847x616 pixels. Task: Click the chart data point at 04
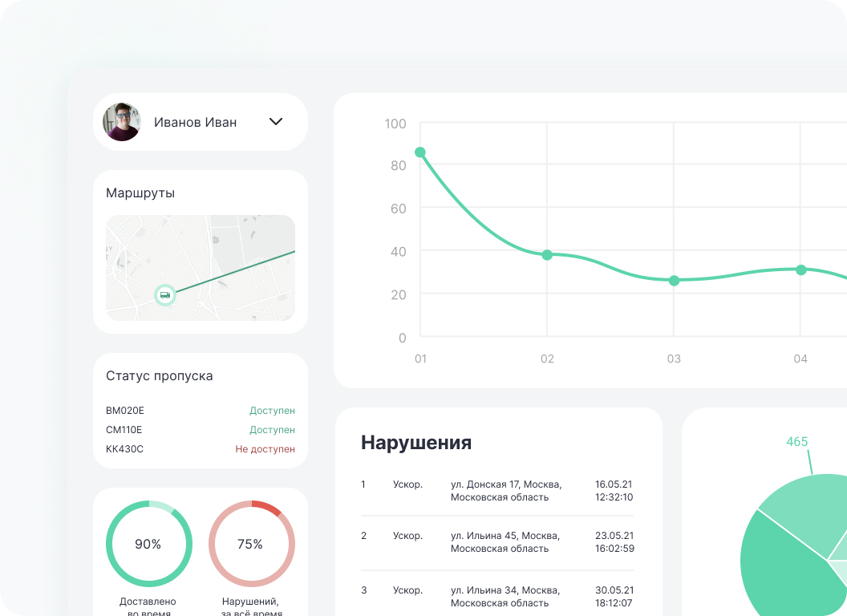click(801, 269)
